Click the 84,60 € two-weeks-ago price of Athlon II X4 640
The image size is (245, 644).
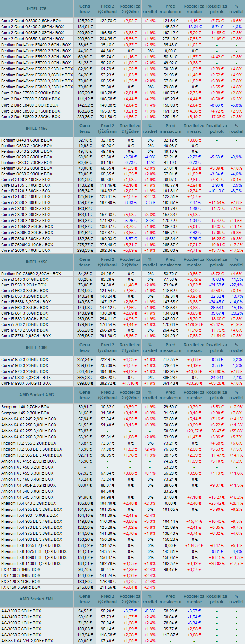pos(108,492)
